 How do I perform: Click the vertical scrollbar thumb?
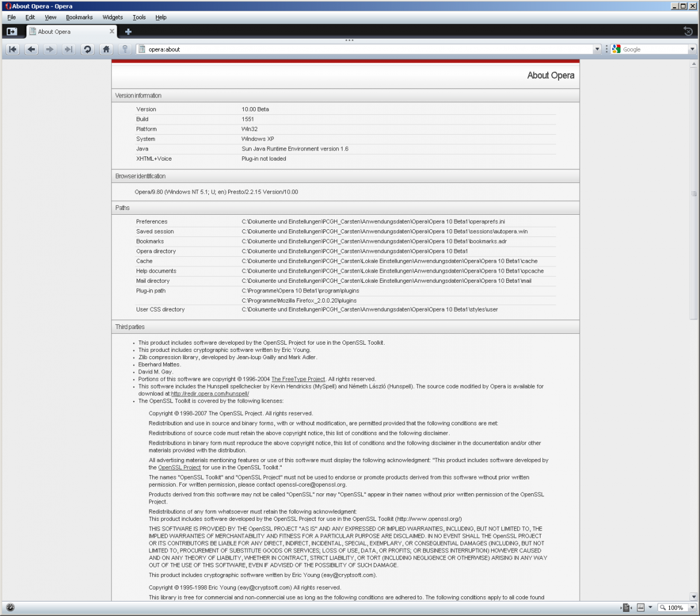pos(693,194)
